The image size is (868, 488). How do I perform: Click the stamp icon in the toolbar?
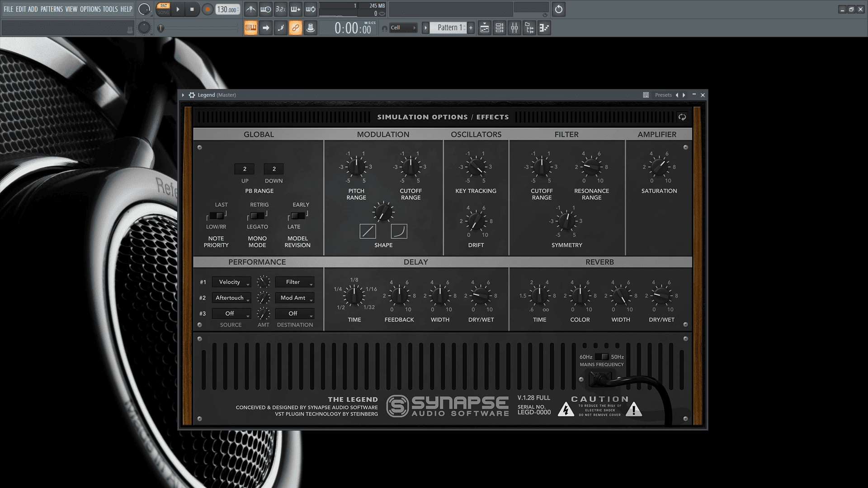pyautogui.click(x=311, y=28)
